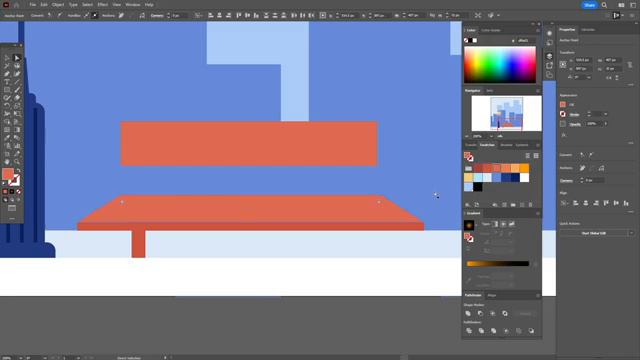Select the Type tool
The height and width of the screenshot is (360, 640).
7,82
